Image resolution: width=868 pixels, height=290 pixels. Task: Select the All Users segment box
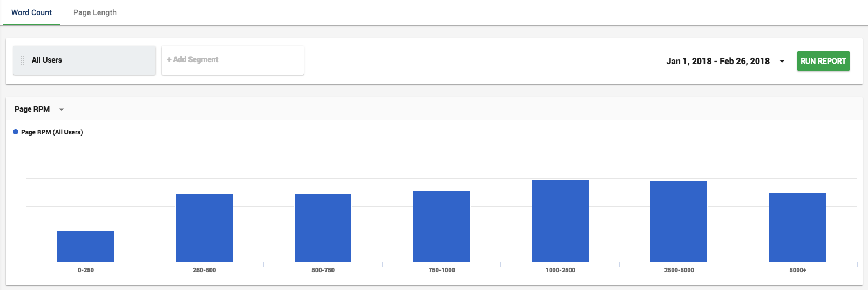tap(84, 60)
